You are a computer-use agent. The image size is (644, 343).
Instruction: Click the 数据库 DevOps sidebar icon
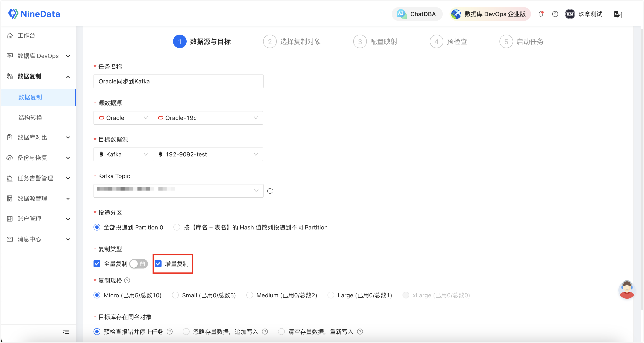pos(10,56)
